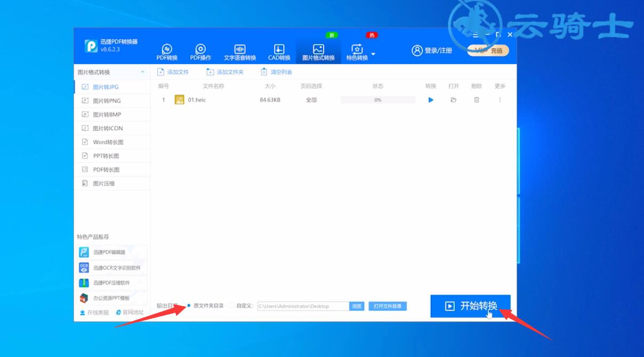Clear the list with 清空列表

[x=276, y=72]
